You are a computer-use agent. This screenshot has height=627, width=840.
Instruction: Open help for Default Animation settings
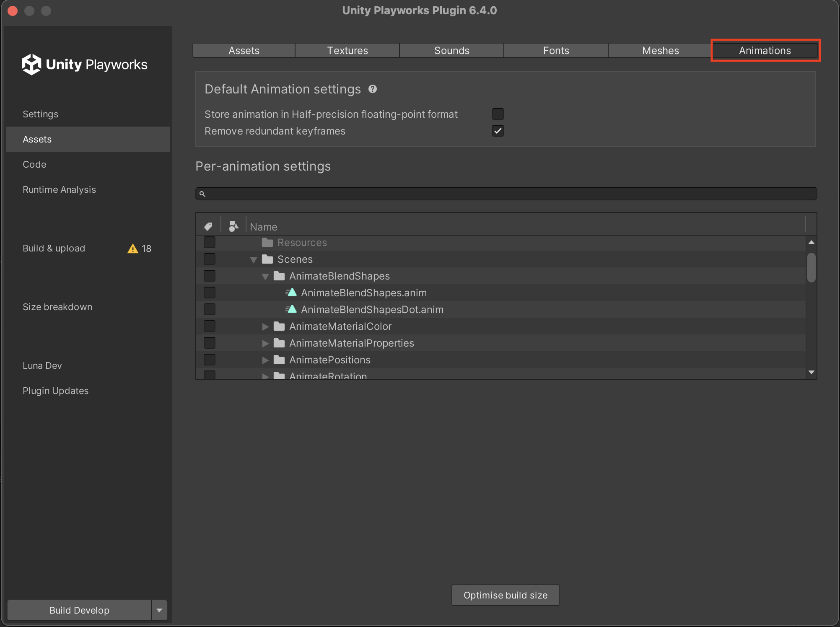[373, 89]
